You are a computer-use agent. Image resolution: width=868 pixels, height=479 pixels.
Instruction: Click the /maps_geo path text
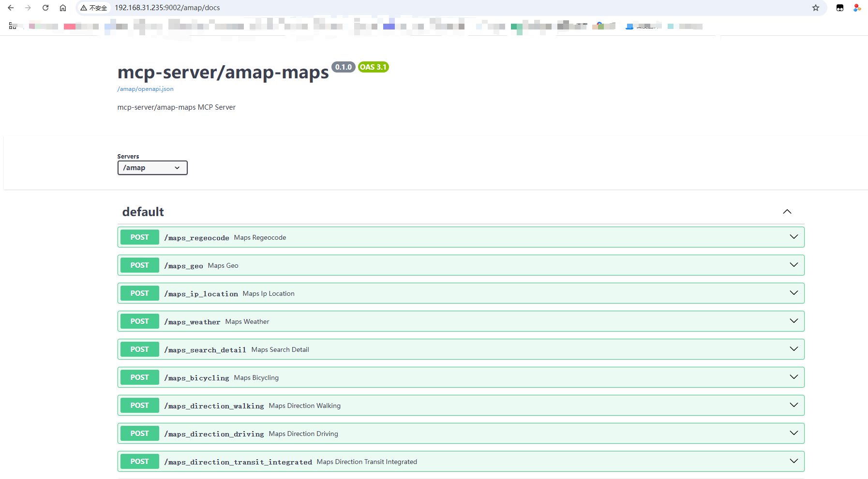pos(183,266)
